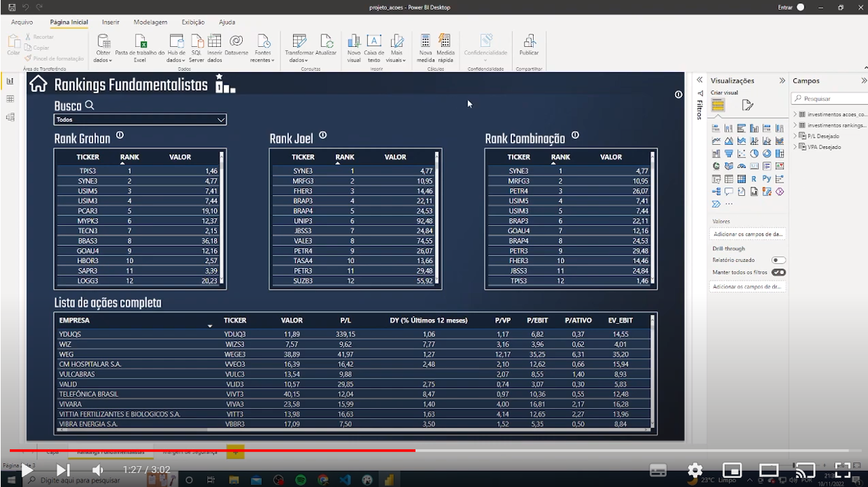Click the home icon on the report

[x=38, y=85]
